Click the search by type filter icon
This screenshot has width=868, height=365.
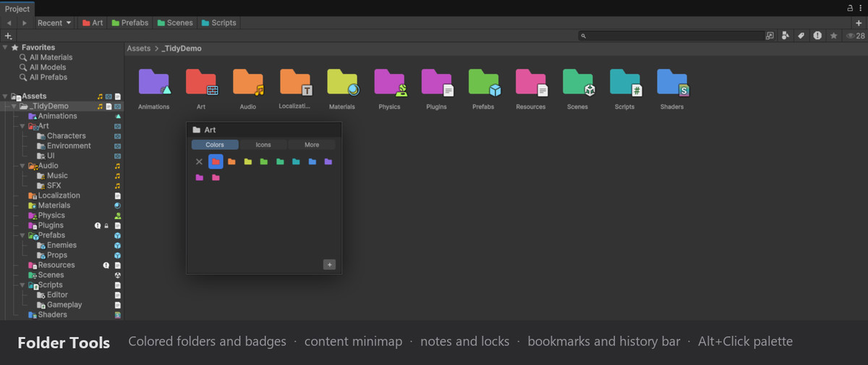click(x=786, y=35)
